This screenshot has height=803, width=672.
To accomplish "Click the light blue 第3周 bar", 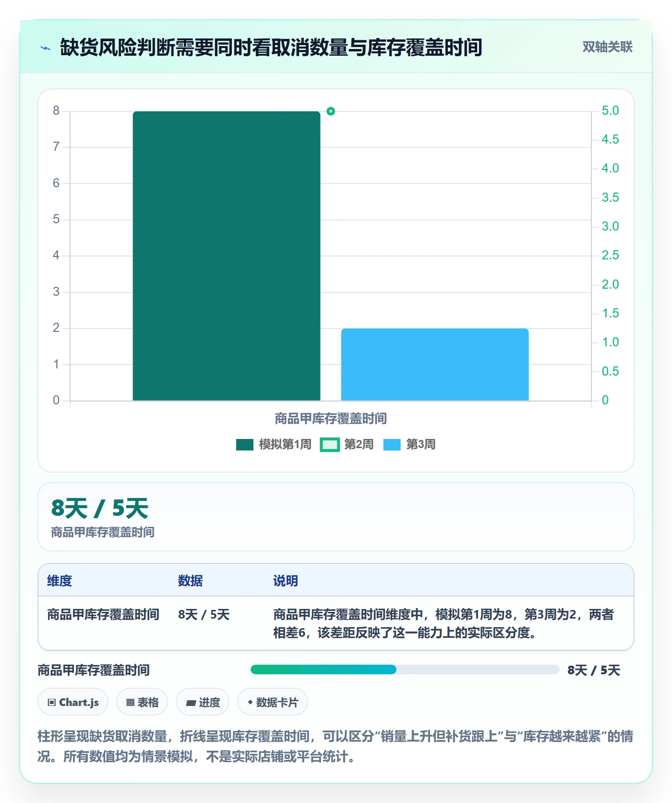I will [x=435, y=365].
